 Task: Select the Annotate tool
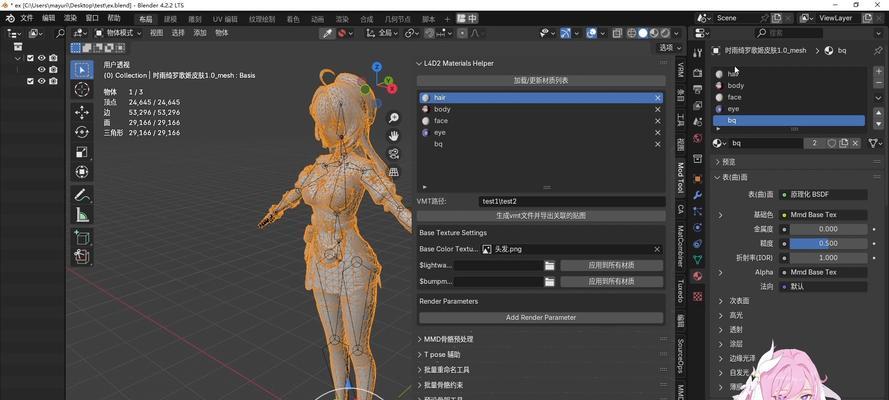point(82,195)
